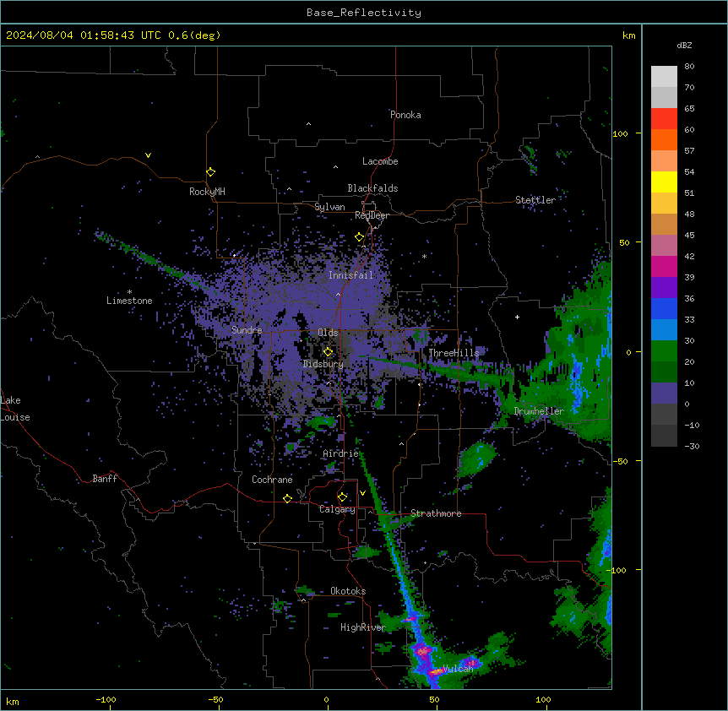Image resolution: width=728 pixels, height=711 pixels.
Task: Pick the yellow 51-54 dBZ legend swatch
Action: coord(664,182)
